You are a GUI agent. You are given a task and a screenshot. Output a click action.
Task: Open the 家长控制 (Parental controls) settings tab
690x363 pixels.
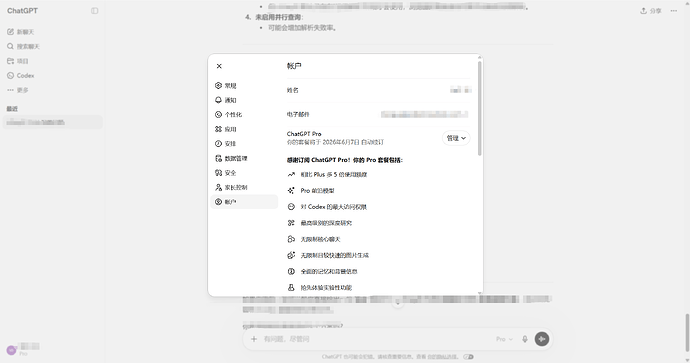(244, 187)
